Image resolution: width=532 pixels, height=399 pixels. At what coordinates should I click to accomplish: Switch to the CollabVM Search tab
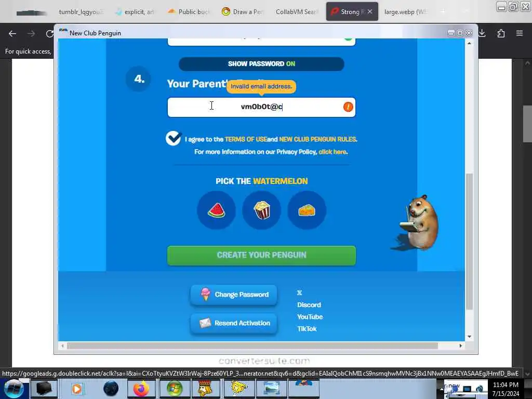[x=296, y=12]
